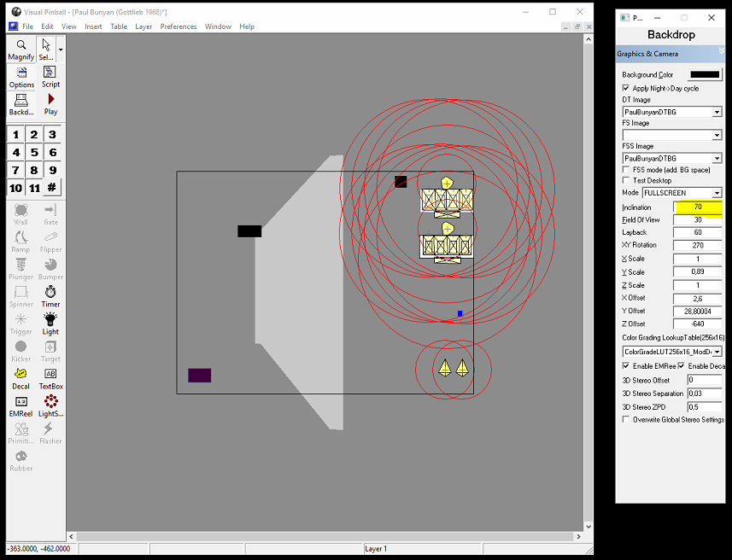Select the Gate tool
Viewport: 732px width, 560px height.
click(x=50, y=214)
